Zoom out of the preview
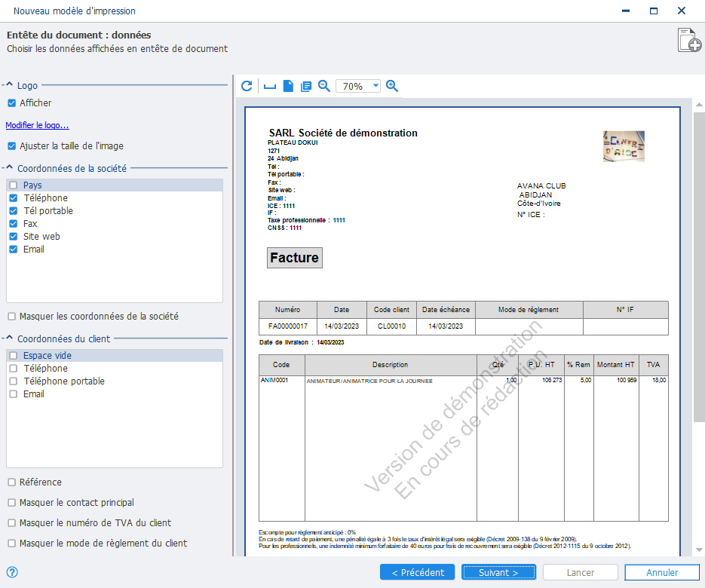Screen dimensions: 705x588 click(x=323, y=86)
